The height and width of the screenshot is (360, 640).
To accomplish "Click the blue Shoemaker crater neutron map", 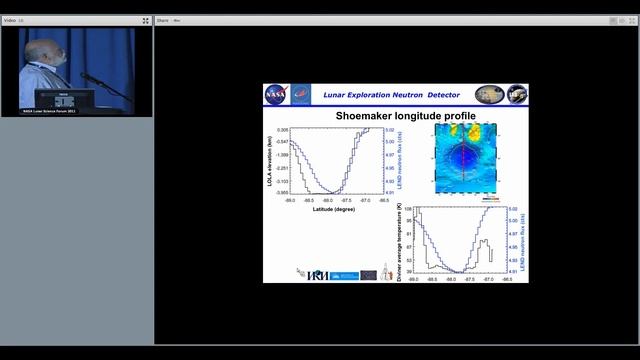I will pyautogui.click(x=465, y=158).
